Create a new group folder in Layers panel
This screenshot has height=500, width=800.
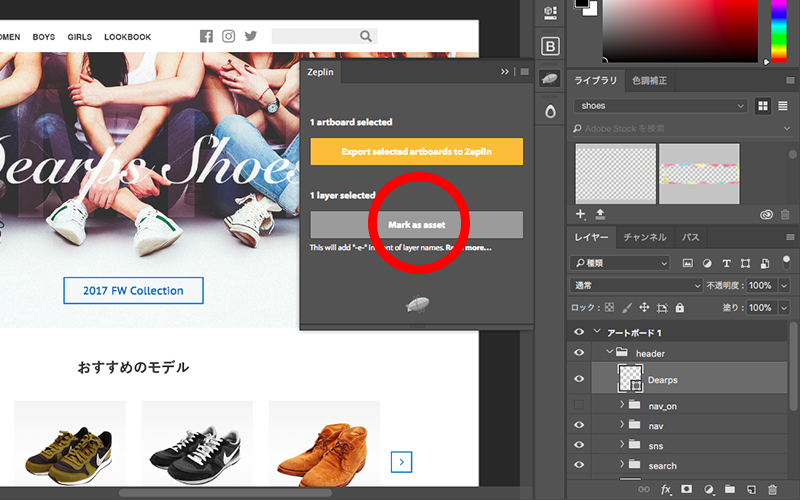tap(732, 489)
